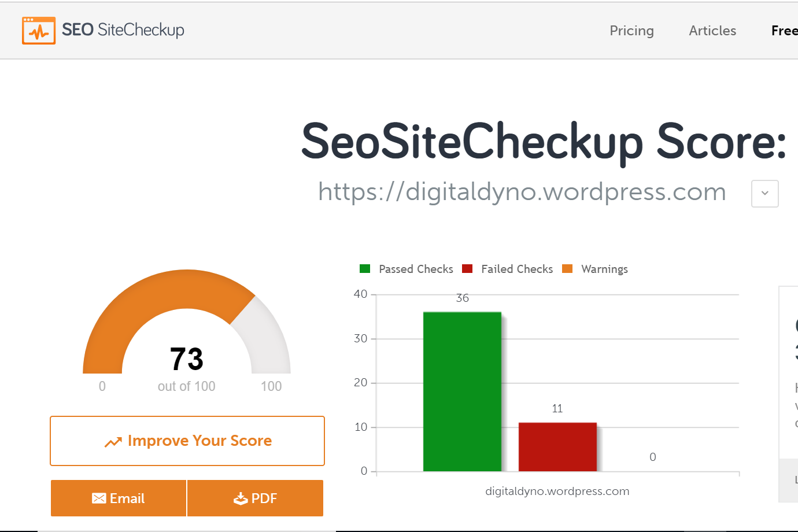Click the chart label digitaldyno.wordpress.com
Image resolution: width=798 pixels, height=532 pixels.
(x=557, y=491)
